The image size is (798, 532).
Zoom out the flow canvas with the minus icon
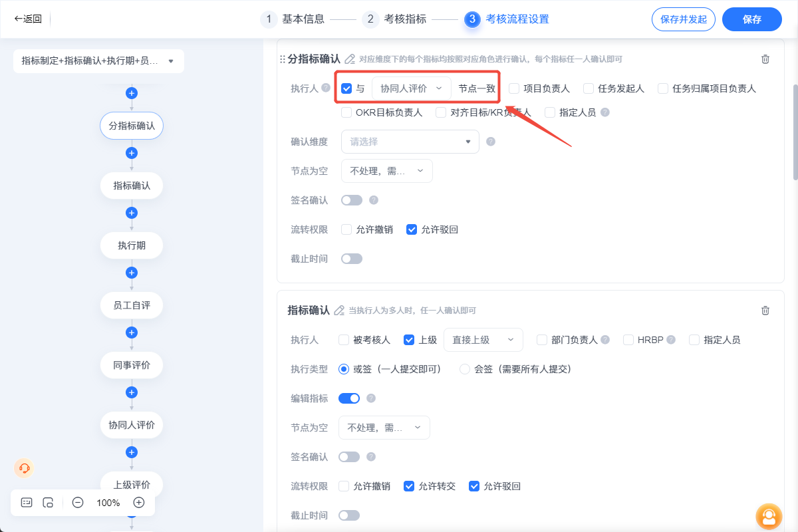click(78, 503)
